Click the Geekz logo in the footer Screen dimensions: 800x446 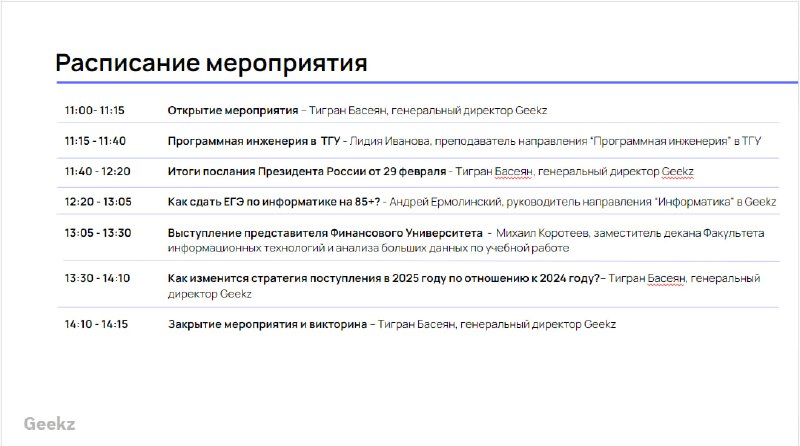[49, 424]
